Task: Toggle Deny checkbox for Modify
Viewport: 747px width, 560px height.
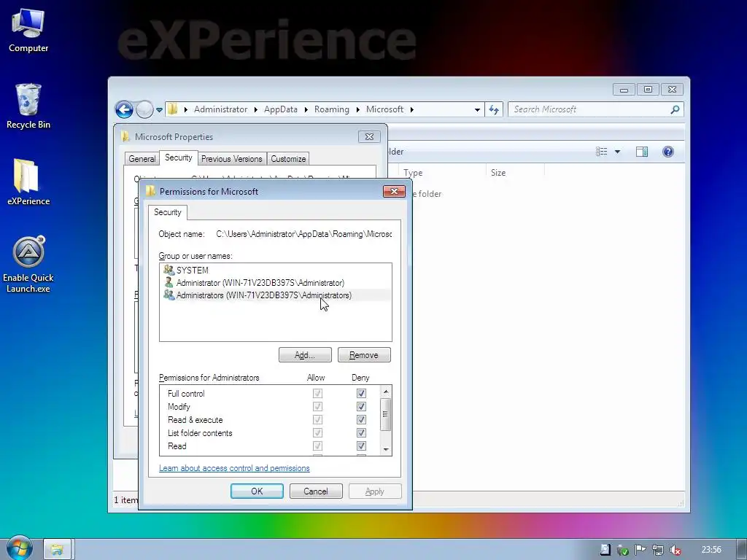Action: tap(361, 407)
